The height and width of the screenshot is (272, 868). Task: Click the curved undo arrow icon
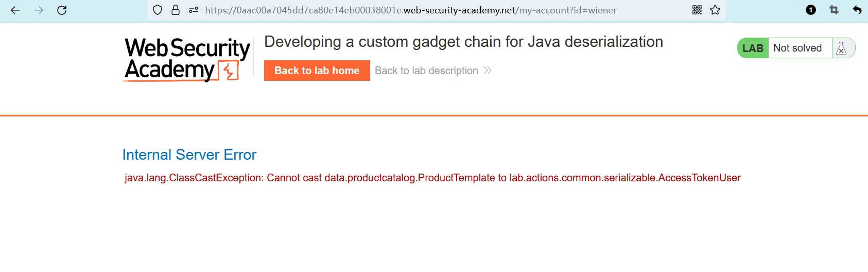857,10
